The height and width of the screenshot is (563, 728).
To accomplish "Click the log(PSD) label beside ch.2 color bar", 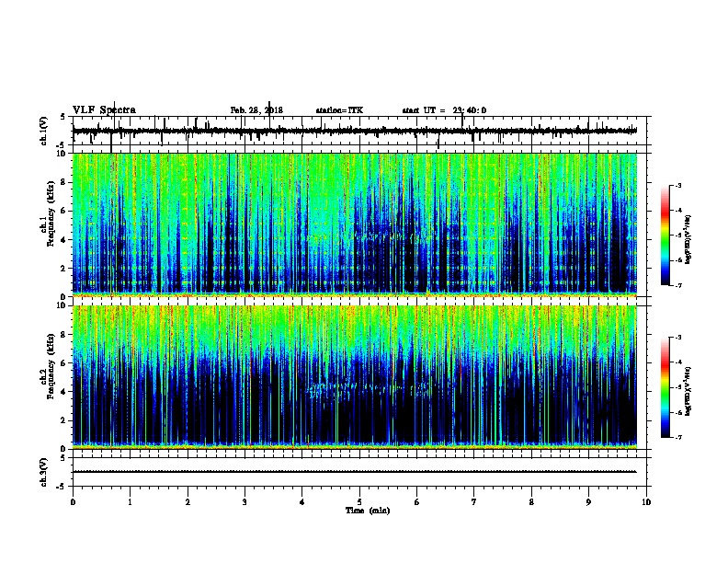I will point(688,391).
